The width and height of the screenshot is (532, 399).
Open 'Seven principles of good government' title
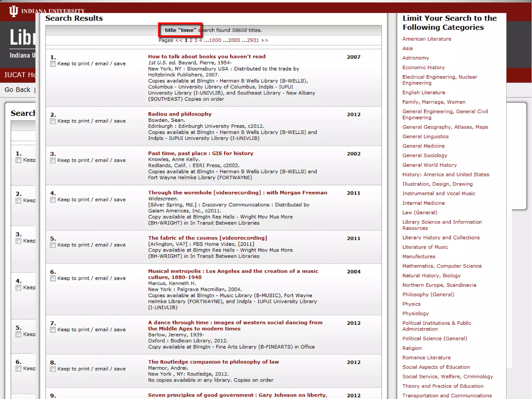[237, 395]
